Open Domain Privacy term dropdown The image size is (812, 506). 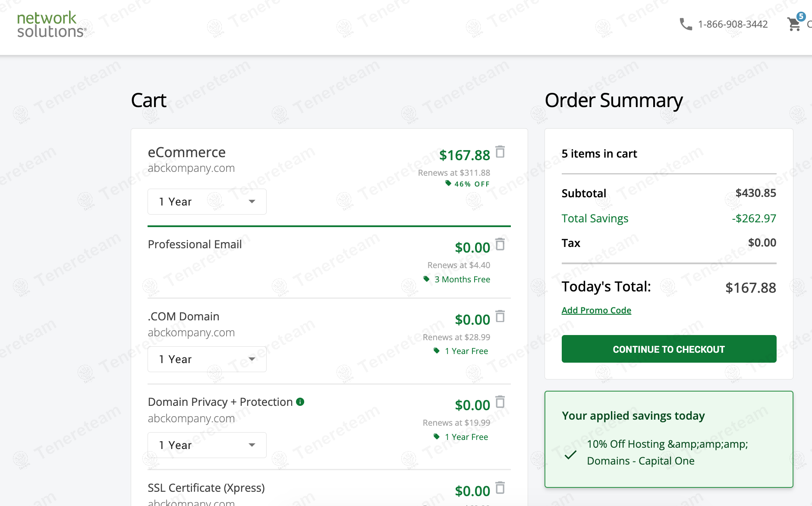[x=207, y=445]
